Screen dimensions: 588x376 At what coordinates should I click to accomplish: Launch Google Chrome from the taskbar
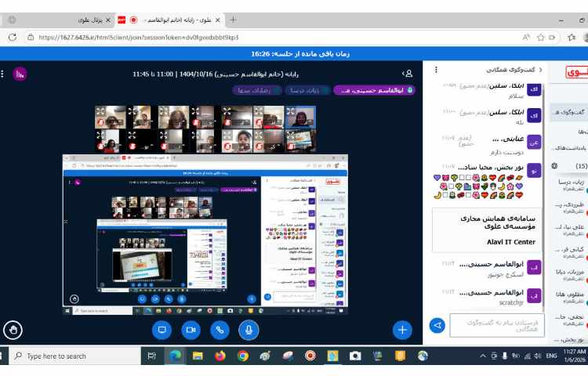coord(242,356)
